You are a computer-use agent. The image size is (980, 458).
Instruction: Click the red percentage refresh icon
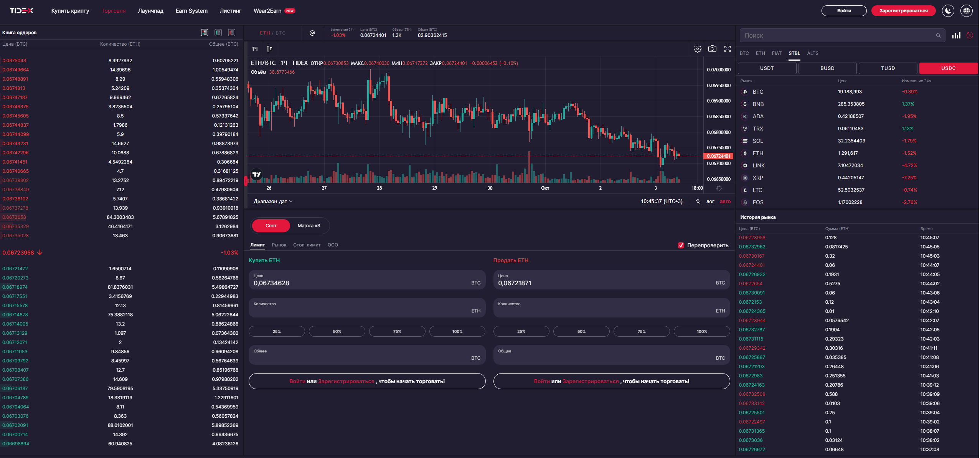(x=970, y=35)
